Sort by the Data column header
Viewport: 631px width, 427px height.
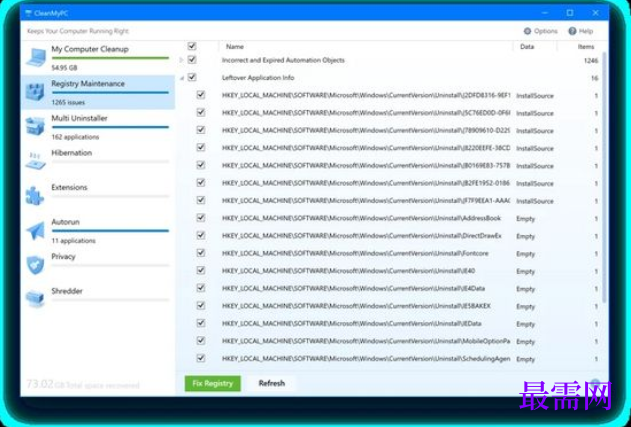[527, 47]
